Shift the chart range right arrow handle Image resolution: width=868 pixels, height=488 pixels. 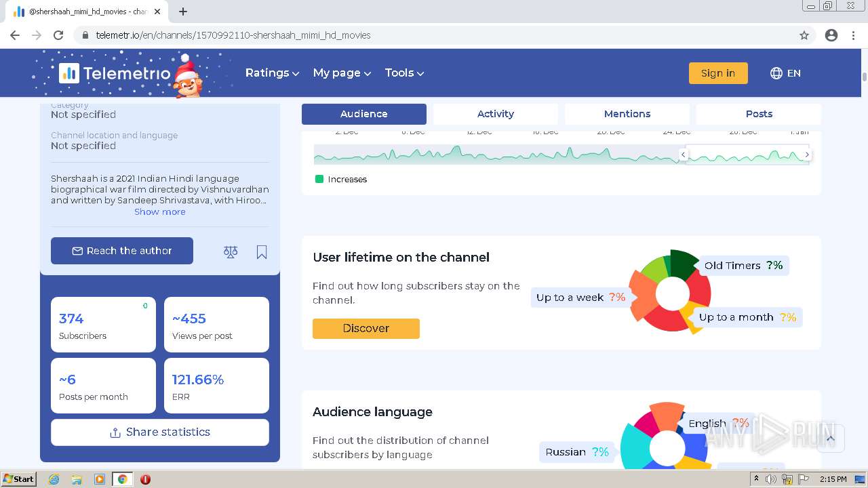[807, 155]
